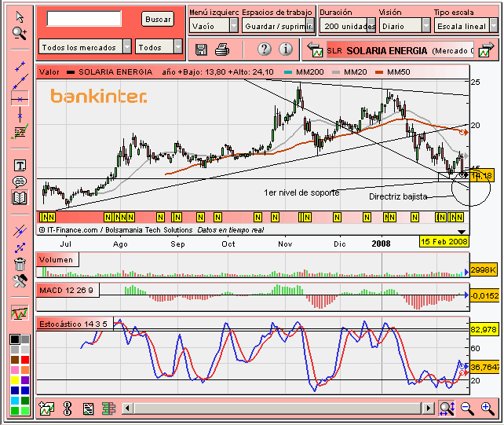This screenshot has height=425, width=504.
Task: Select the vertical line drawing tool
Action: tap(20, 115)
